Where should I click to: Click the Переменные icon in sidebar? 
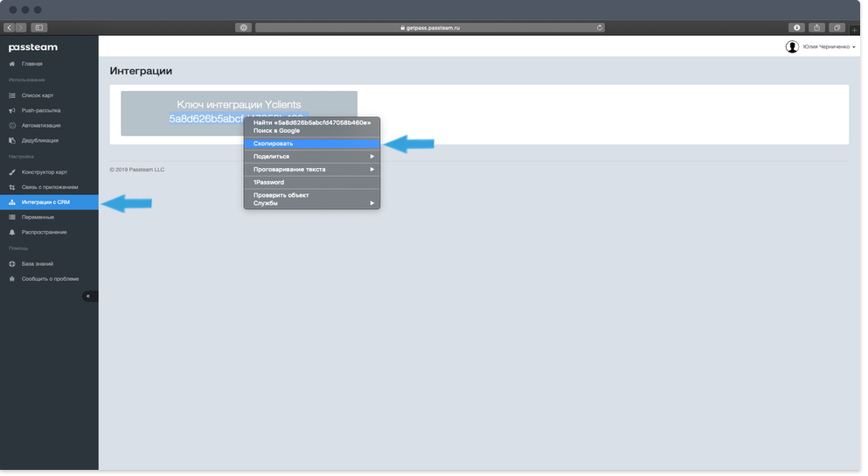point(12,217)
